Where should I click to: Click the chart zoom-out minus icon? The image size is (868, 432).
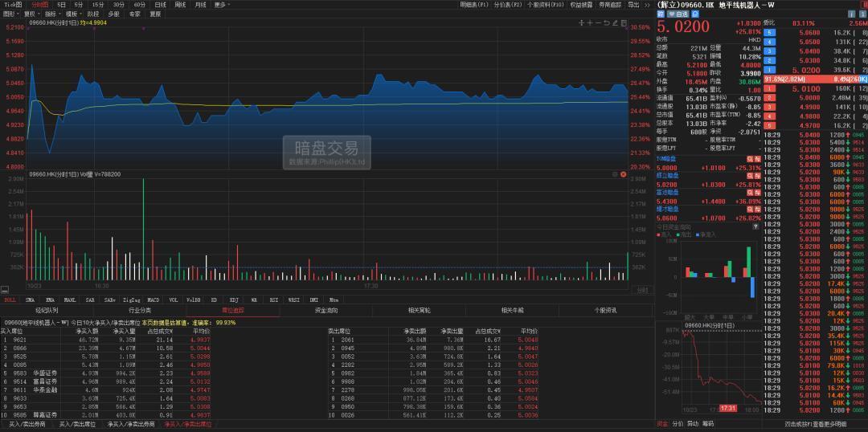click(599, 23)
